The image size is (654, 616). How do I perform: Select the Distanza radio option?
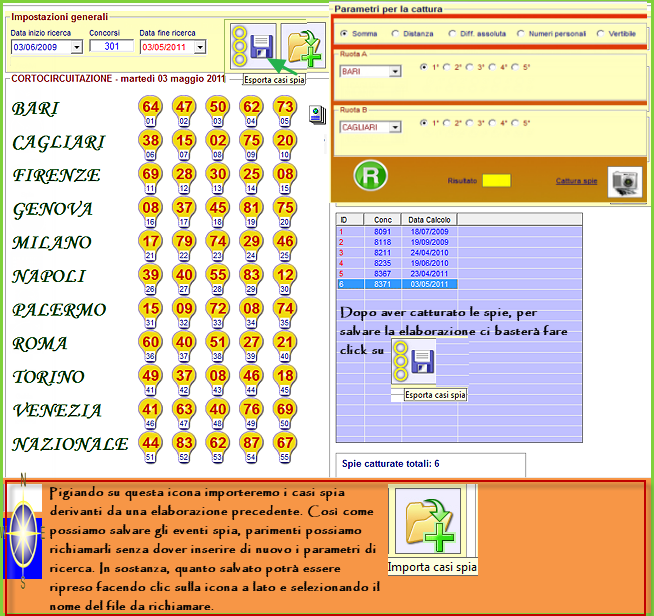click(395, 33)
